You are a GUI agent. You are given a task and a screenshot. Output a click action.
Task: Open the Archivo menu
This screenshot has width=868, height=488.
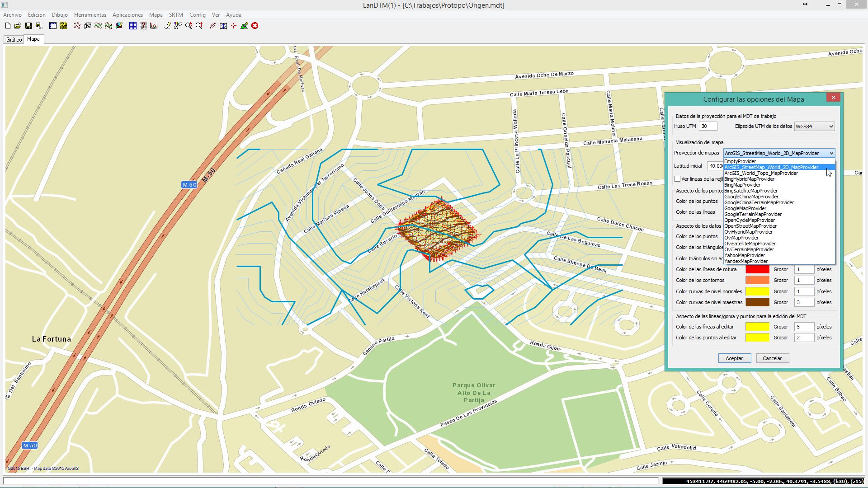point(12,15)
